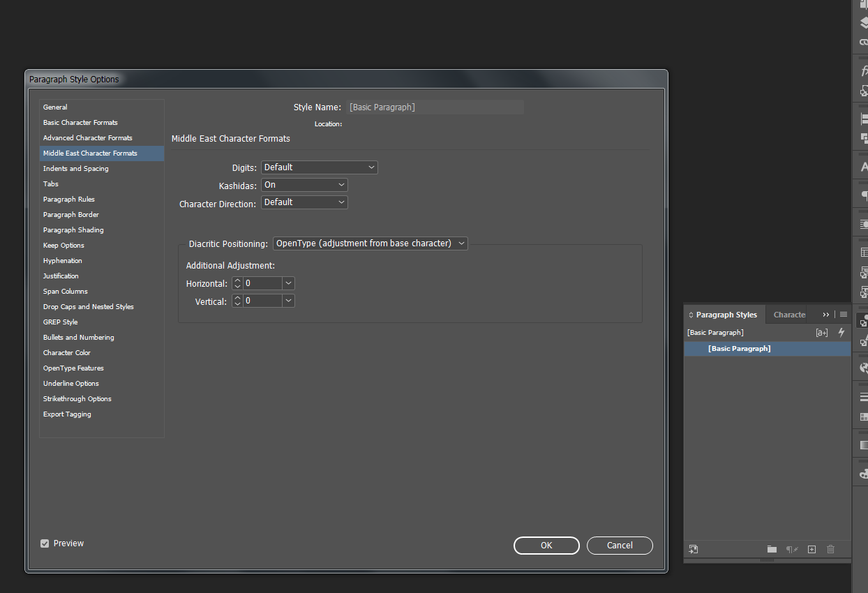Select General in the category list
The height and width of the screenshot is (593, 868).
click(x=102, y=107)
